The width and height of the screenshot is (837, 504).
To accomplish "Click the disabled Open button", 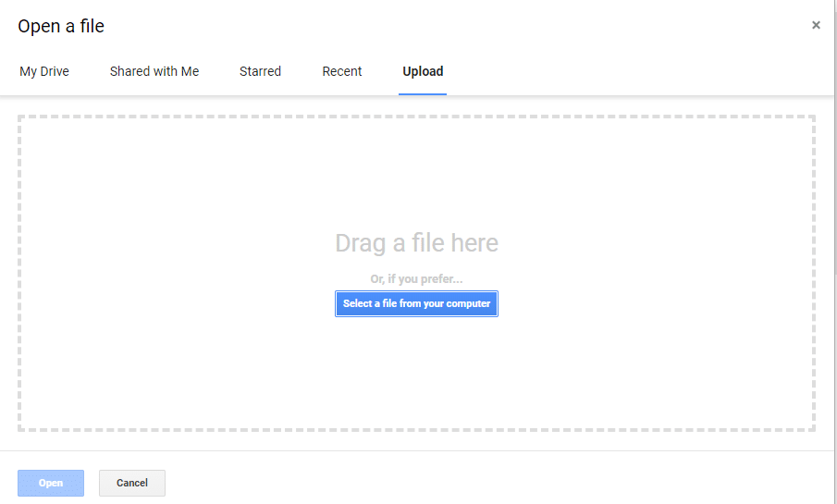I will (51, 483).
